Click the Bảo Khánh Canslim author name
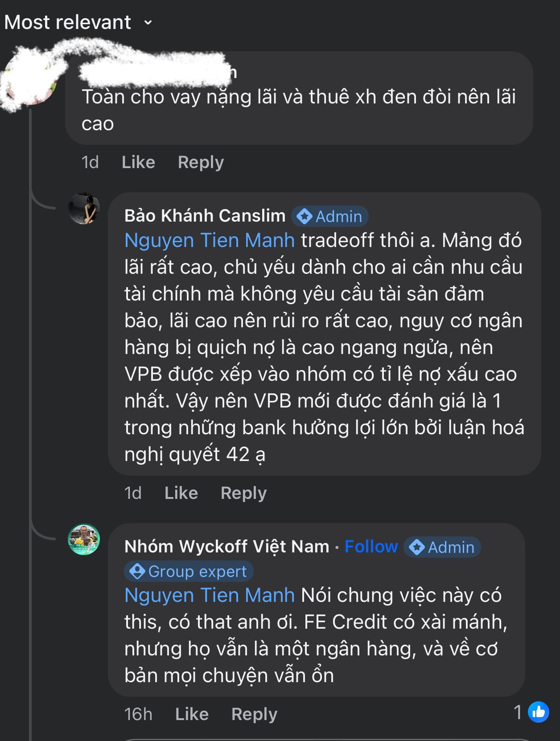This screenshot has width=560, height=741. pos(205,216)
